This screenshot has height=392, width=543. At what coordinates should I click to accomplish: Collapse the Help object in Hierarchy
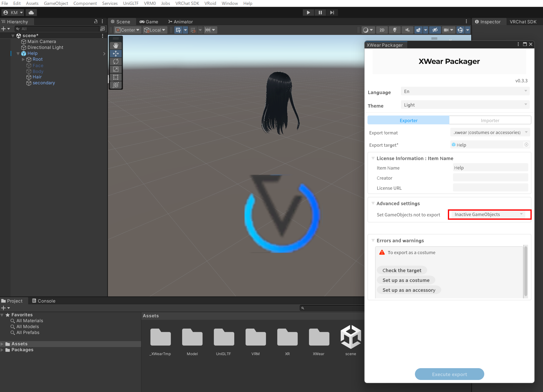[x=18, y=53]
